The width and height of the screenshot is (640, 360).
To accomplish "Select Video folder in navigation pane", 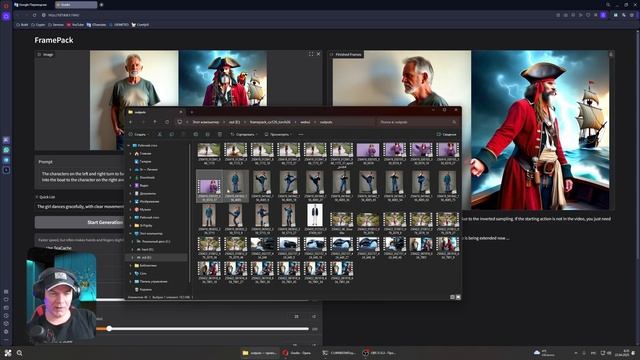I will [x=142, y=185].
